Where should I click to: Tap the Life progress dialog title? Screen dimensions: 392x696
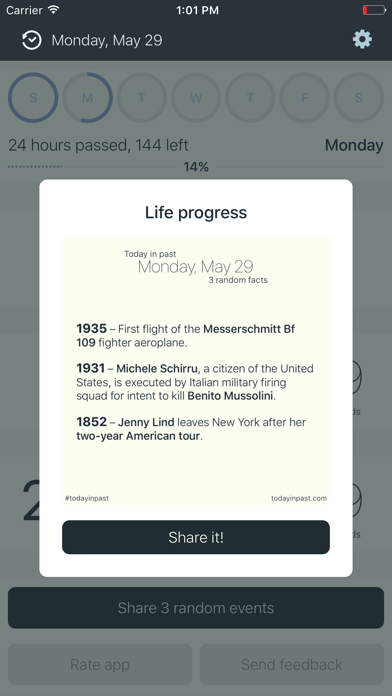coord(196,213)
